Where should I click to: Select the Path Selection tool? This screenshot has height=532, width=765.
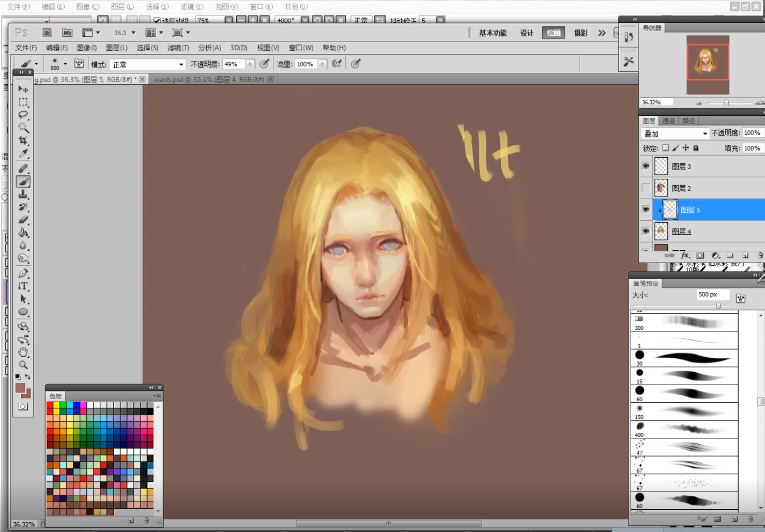tap(23, 299)
